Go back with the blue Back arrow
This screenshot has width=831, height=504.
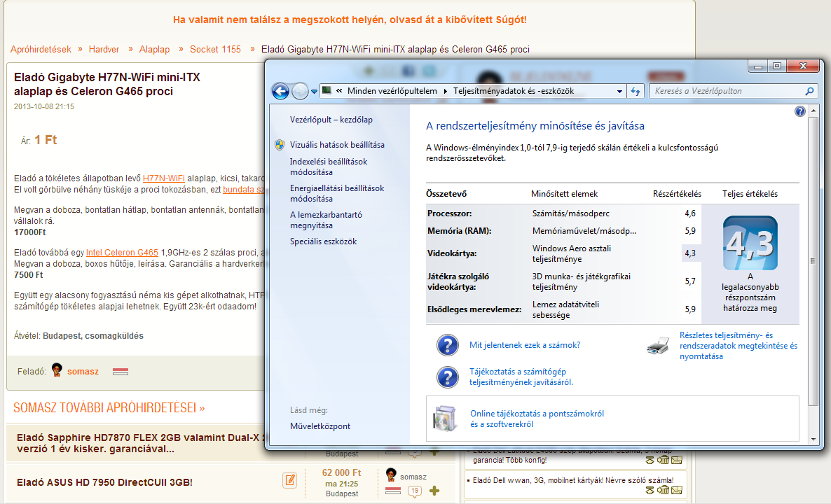tap(280, 91)
